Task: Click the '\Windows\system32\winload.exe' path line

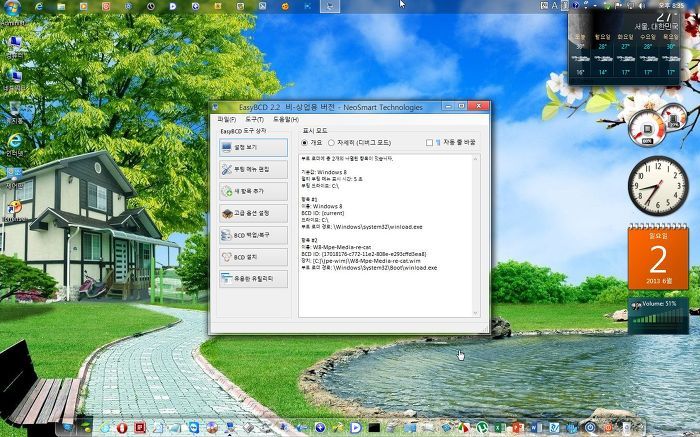Action: coord(378,227)
